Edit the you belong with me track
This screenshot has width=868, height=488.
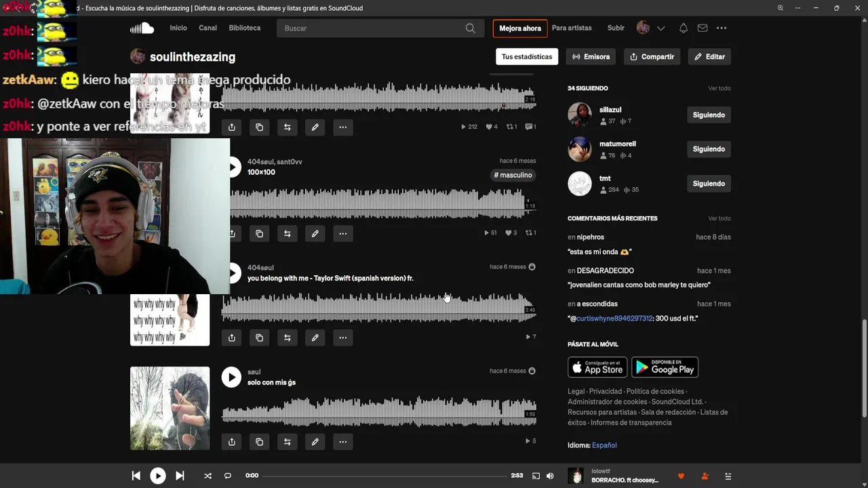pos(315,338)
